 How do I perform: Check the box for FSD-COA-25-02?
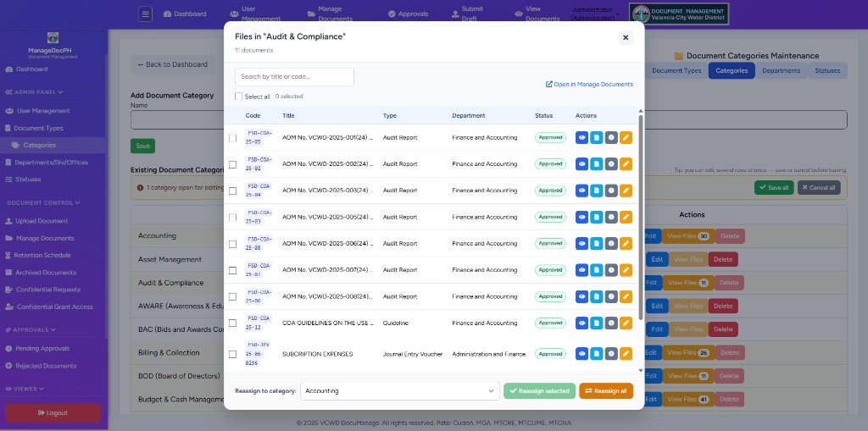point(232,164)
